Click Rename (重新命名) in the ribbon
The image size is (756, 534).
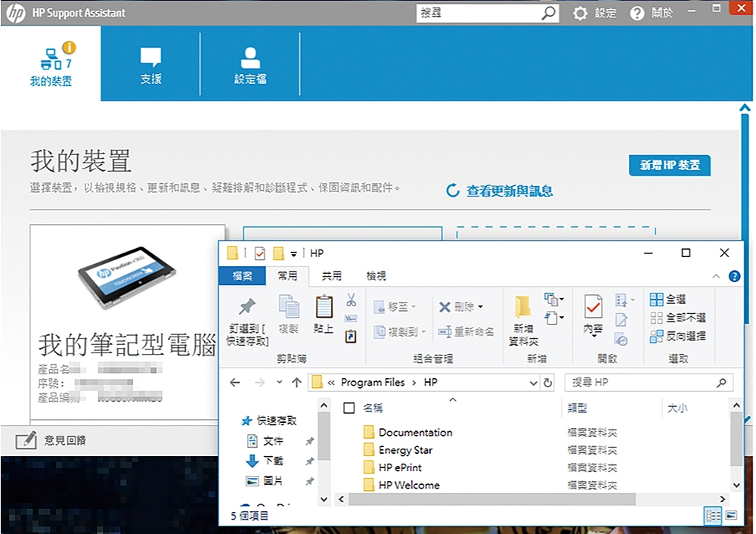(466, 332)
